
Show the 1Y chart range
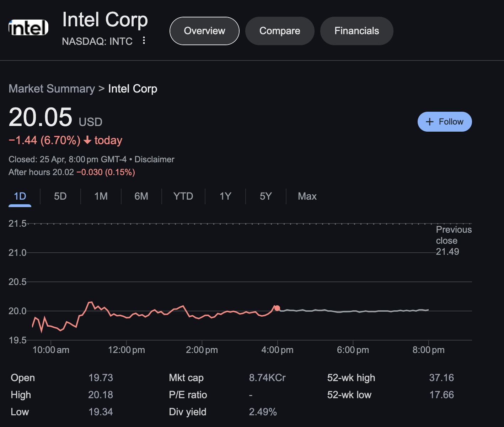pyautogui.click(x=225, y=196)
